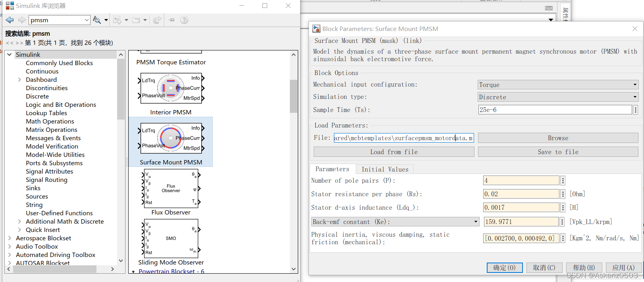
Task: Open Simulation type dropdown
Action: [558, 97]
